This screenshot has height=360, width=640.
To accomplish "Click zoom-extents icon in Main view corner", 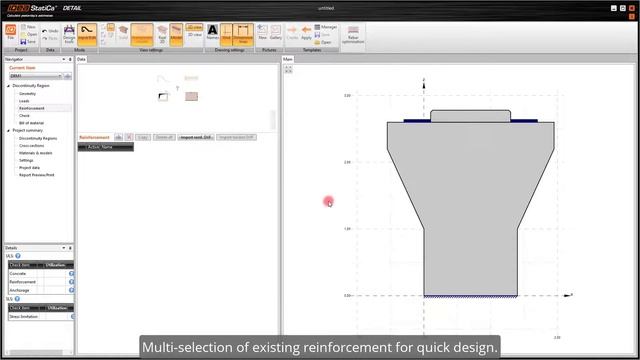I will pos(288,69).
